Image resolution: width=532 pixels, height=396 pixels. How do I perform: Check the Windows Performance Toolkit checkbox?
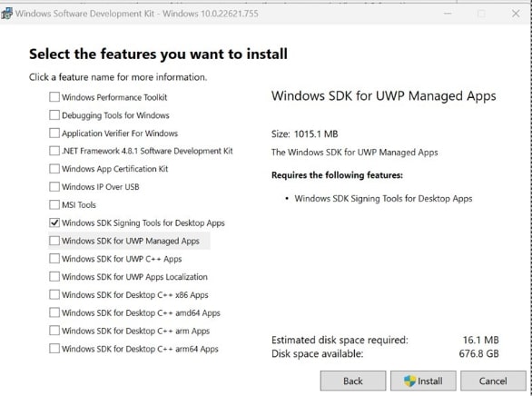[54, 97]
